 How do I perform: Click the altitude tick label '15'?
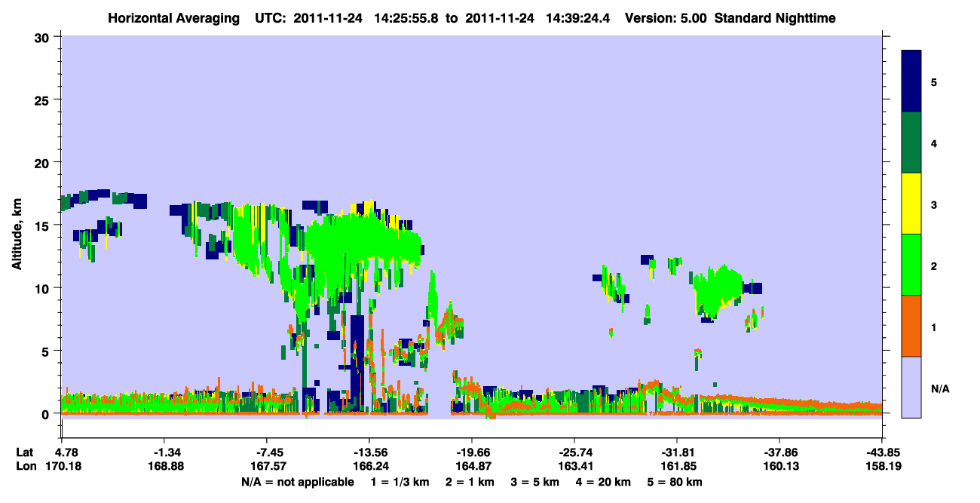(x=44, y=225)
